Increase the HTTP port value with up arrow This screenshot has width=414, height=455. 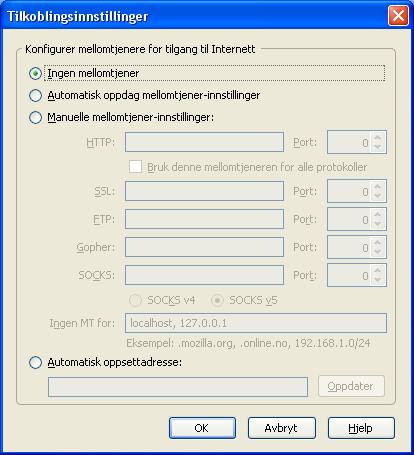[378, 137]
